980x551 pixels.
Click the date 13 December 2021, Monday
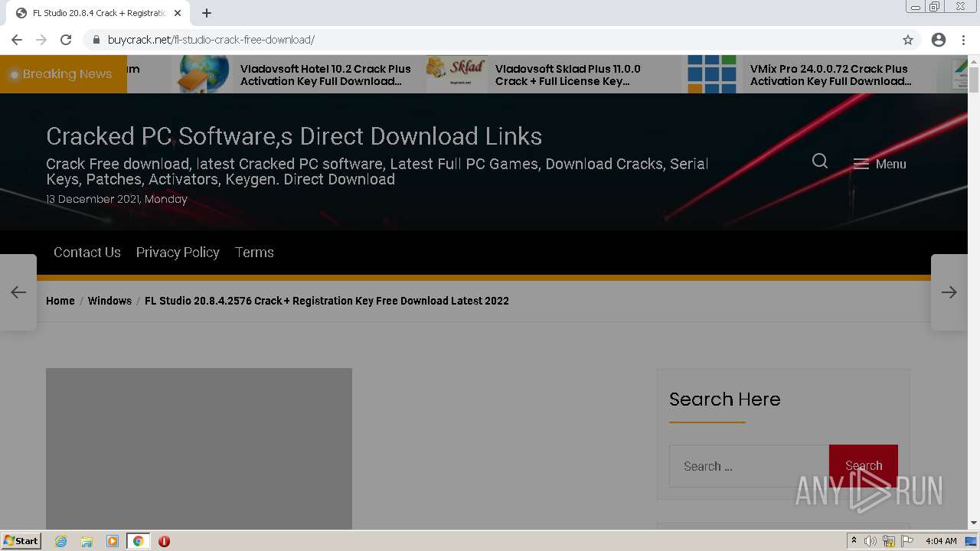[116, 199]
